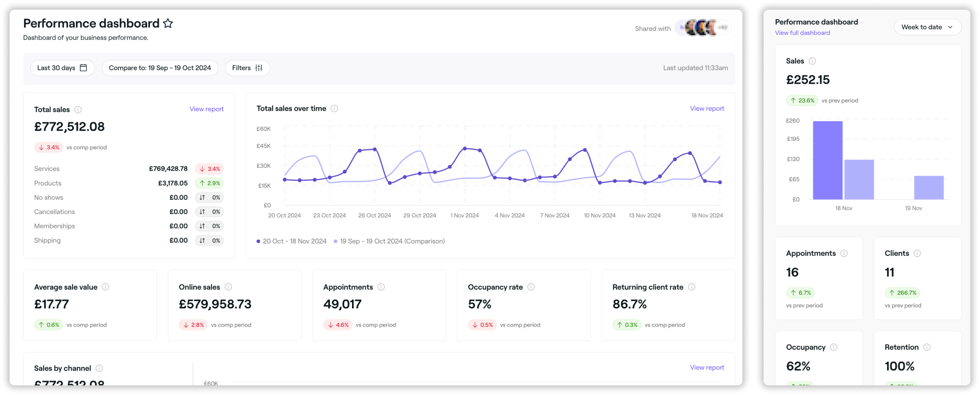Image resolution: width=980 pixels, height=395 pixels.
Task: Open View report for Total sales over time
Action: (707, 109)
